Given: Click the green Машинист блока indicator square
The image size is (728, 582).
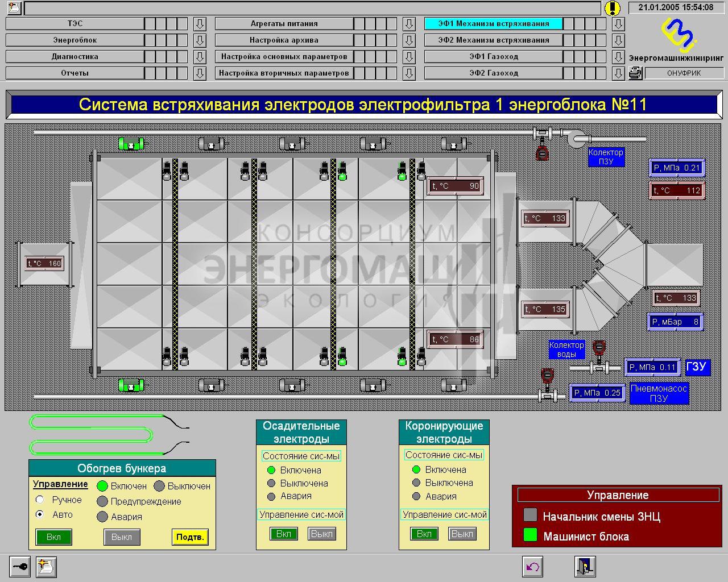Looking at the screenshot, I should coord(530,535).
